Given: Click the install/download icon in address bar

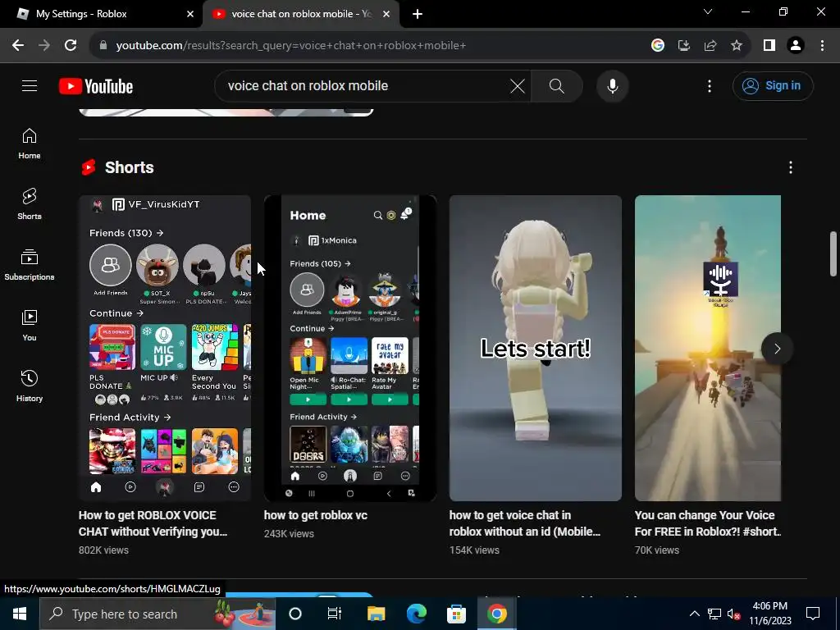Looking at the screenshot, I should click(x=683, y=46).
